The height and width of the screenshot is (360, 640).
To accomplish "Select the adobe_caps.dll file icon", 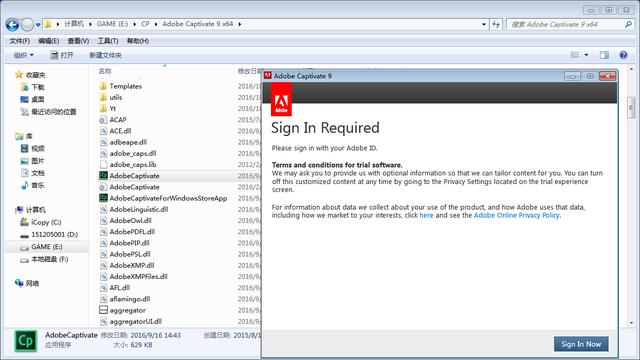I will pos(103,153).
